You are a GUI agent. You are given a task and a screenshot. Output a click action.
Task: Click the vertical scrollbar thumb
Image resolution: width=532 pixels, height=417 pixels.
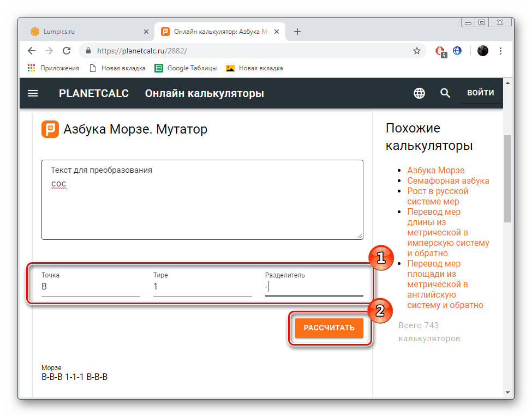[x=507, y=179]
